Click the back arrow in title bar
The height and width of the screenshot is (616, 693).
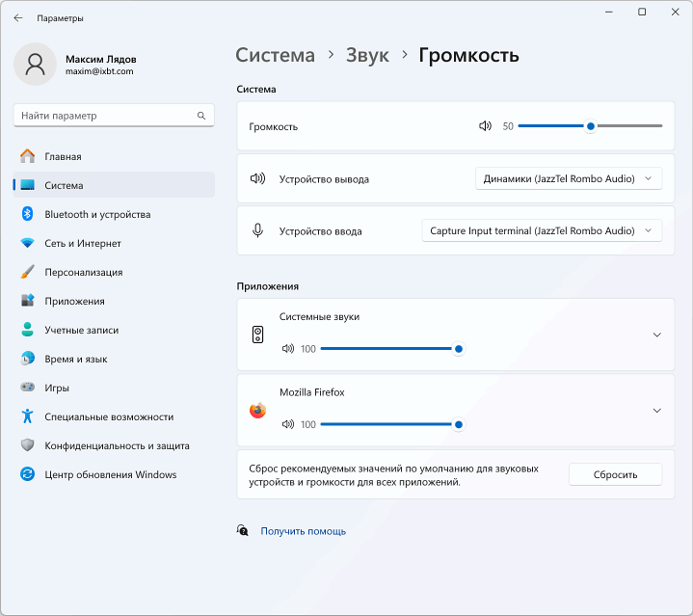click(18, 17)
